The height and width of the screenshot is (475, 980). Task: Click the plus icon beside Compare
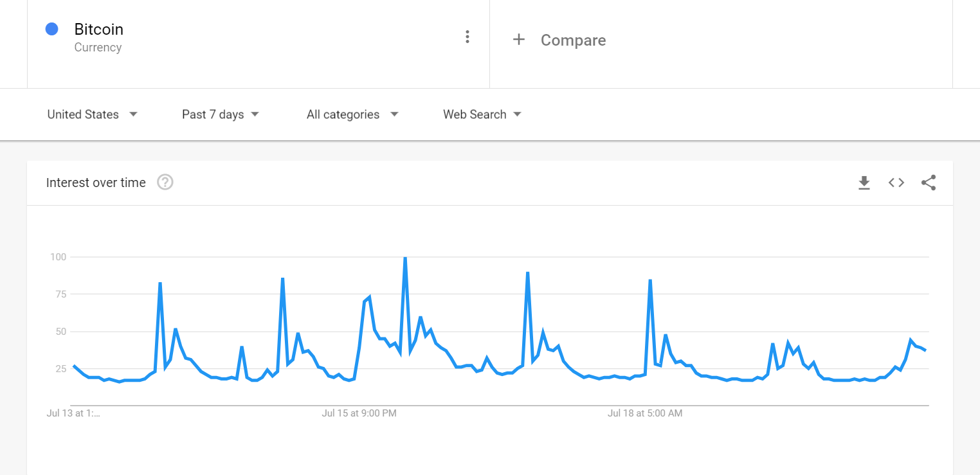(x=519, y=40)
